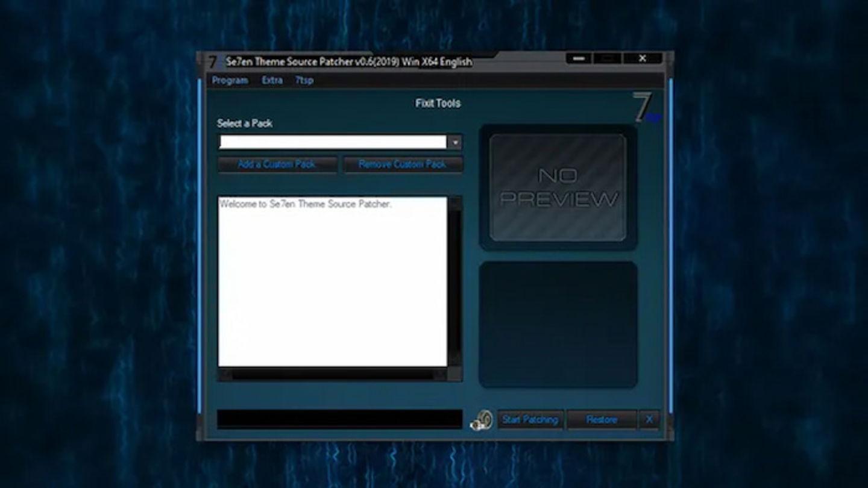Click the log box horizontal scrollbar

[x=333, y=375]
